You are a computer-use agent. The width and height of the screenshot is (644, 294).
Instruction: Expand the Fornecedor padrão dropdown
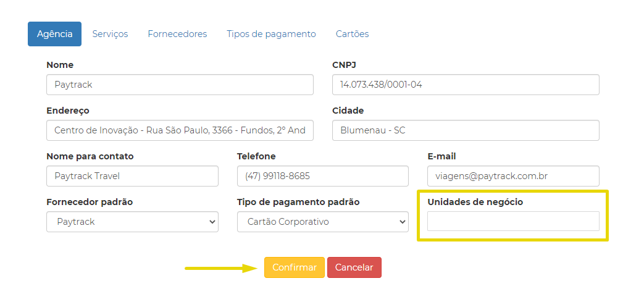pyautogui.click(x=132, y=222)
